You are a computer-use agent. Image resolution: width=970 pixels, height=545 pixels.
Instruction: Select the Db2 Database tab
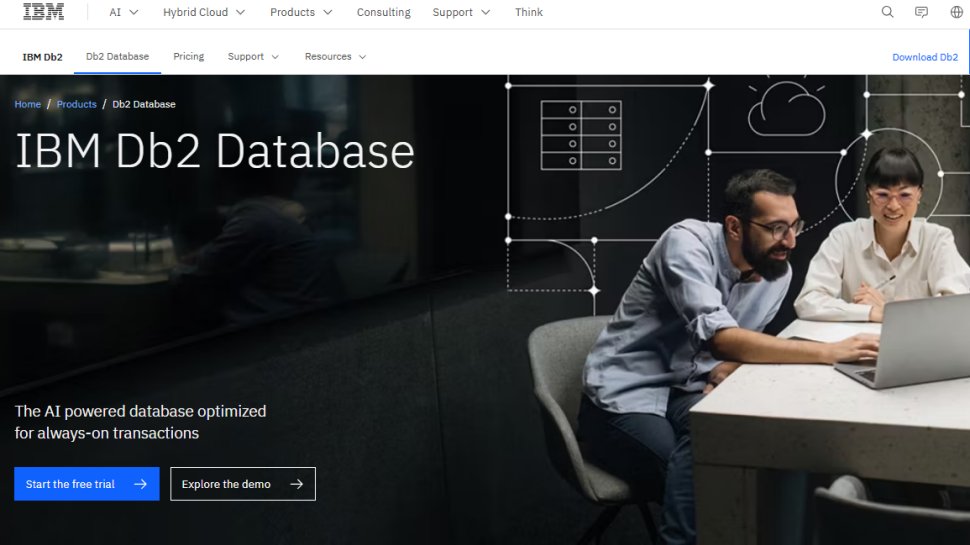click(118, 56)
